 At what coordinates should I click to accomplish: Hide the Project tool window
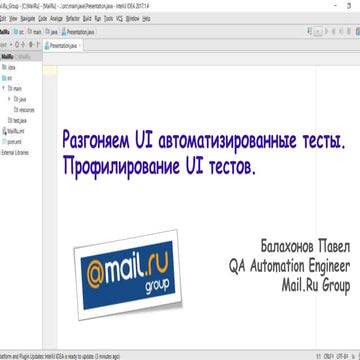coord(37,44)
